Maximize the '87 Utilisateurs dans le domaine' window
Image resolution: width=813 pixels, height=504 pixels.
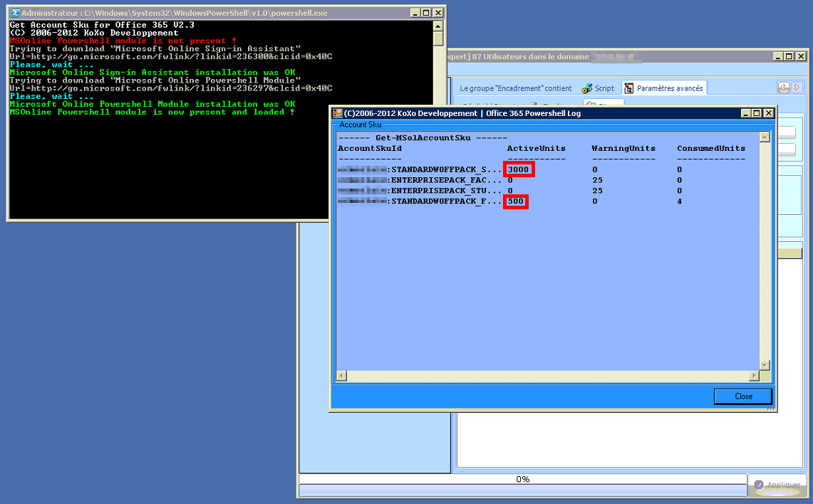pyautogui.click(x=789, y=56)
